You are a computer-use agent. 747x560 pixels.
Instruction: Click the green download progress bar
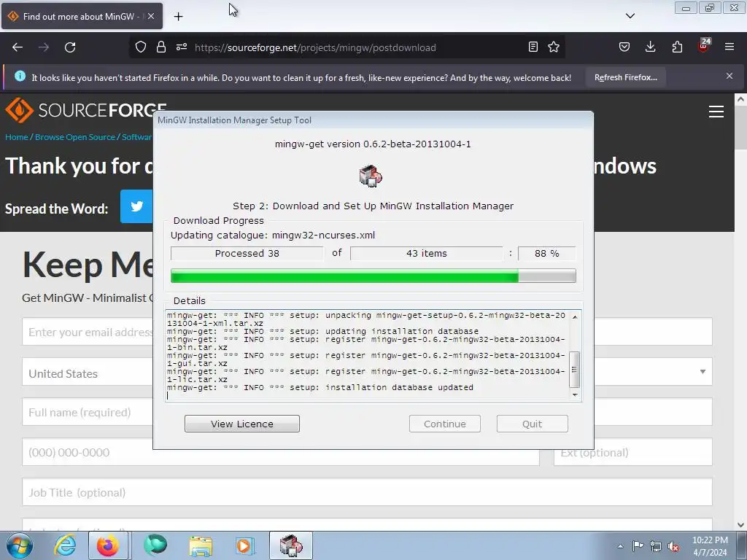373,276
